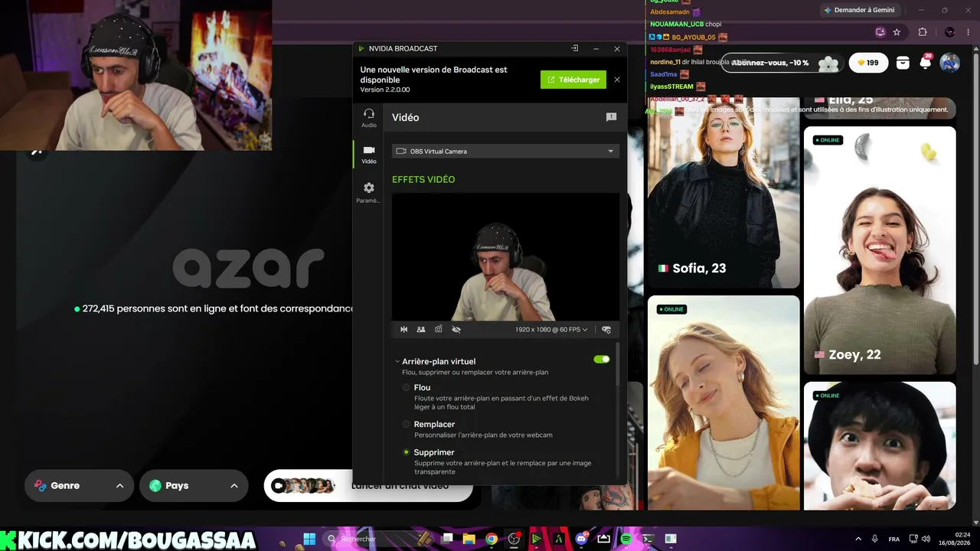Select the Flou background option
This screenshot has width=980, height=551.
click(x=407, y=388)
